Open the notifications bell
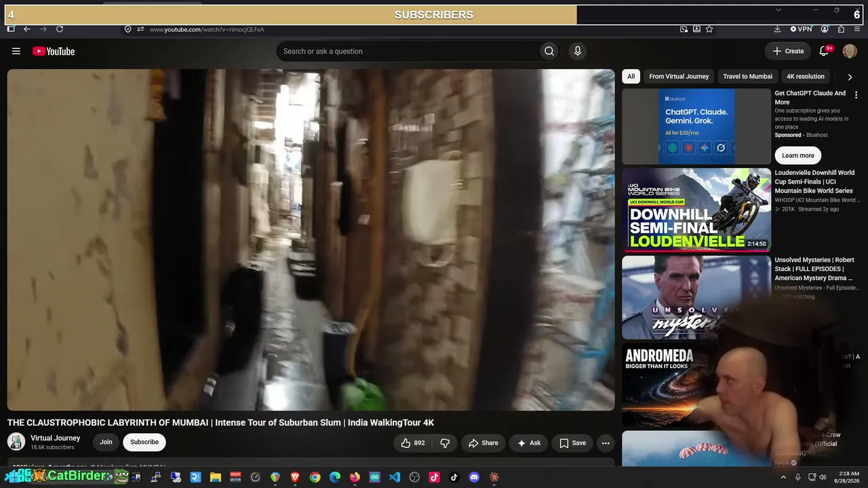The width and height of the screenshot is (868, 488). 825,51
